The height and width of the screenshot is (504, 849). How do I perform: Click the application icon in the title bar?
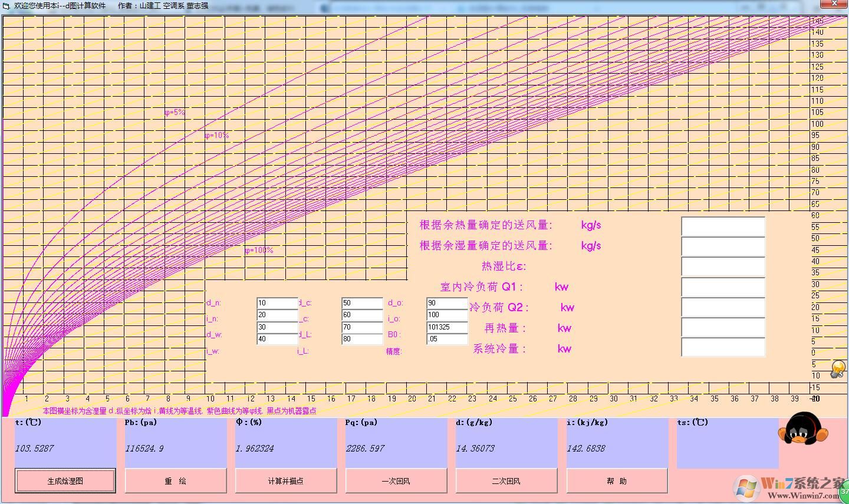pos(6,5)
